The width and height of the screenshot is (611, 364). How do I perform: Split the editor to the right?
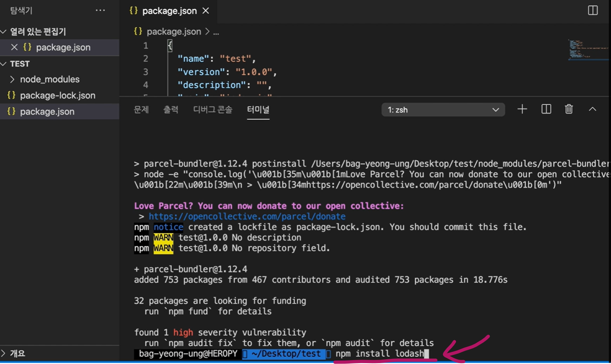[x=592, y=10]
